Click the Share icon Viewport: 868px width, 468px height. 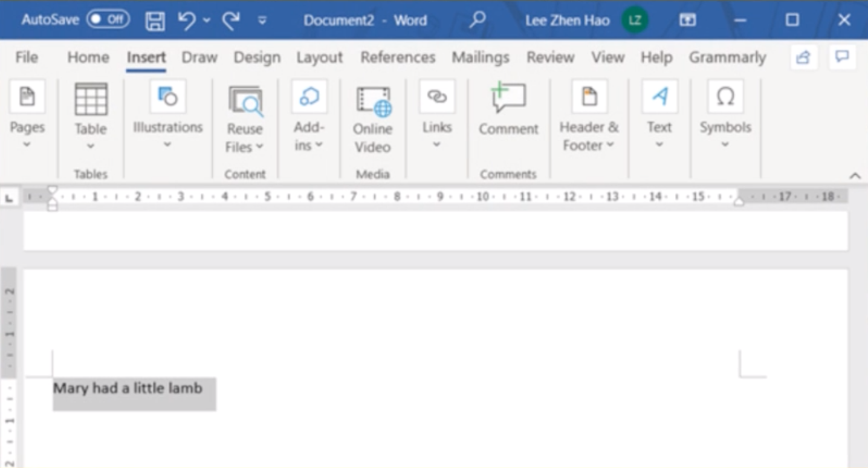click(803, 57)
